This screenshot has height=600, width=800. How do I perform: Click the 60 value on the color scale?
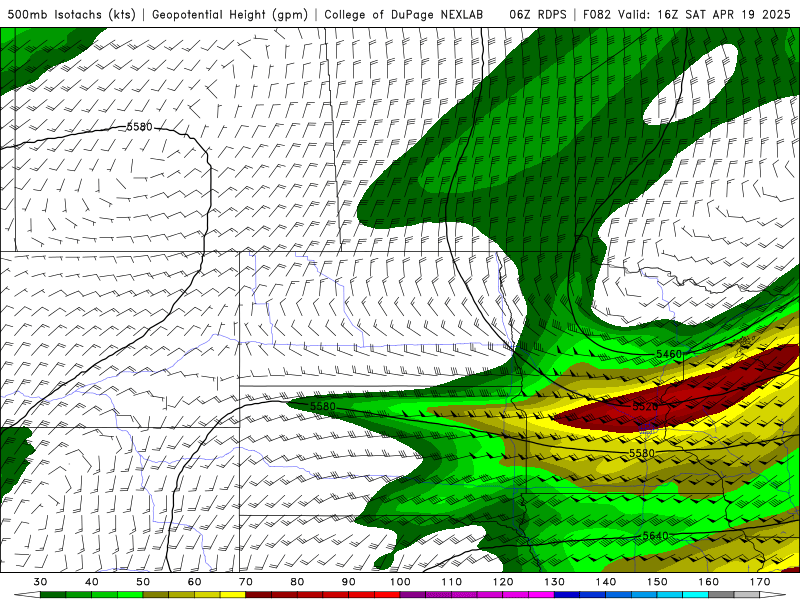tap(194, 582)
